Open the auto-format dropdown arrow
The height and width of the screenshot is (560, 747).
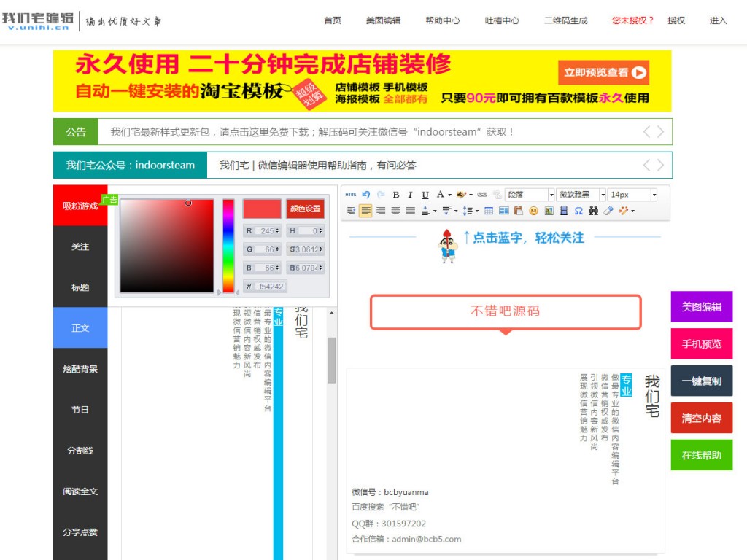point(632,211)
